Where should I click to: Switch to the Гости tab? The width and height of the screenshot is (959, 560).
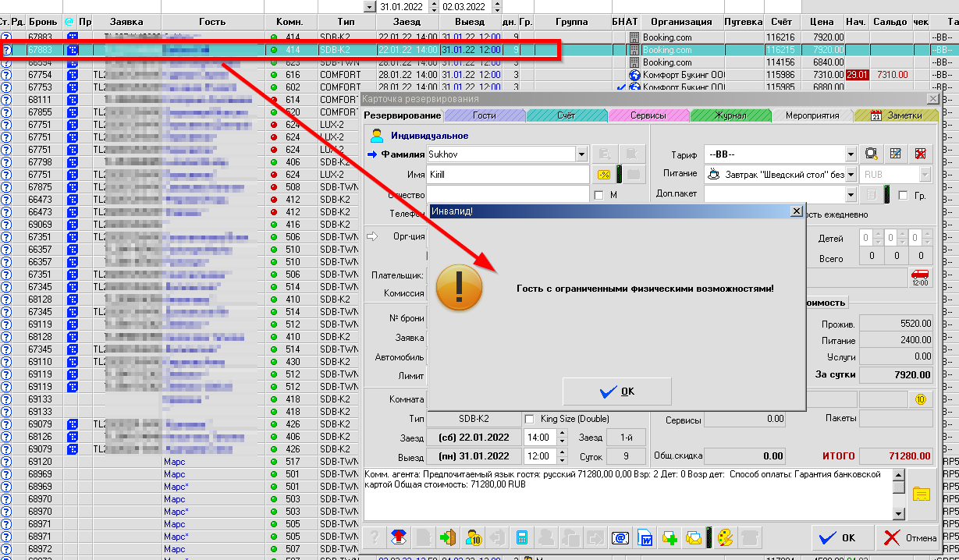(x=484, y=115)
